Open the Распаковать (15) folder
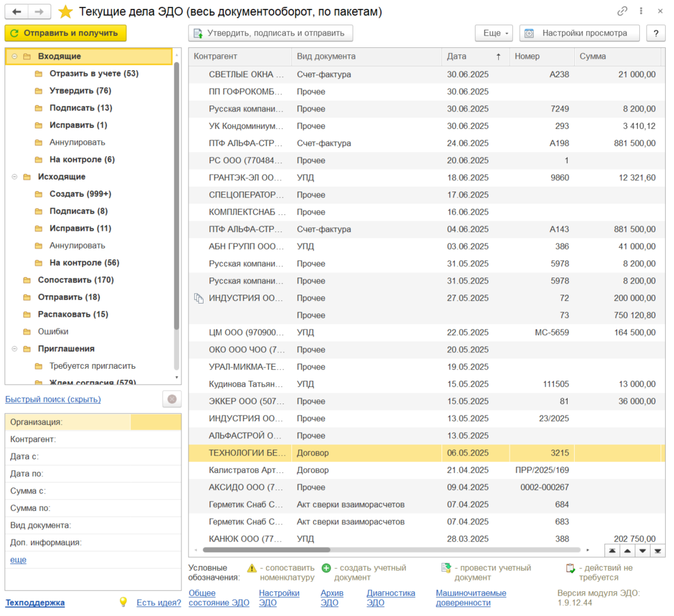The height and width of the screenshot is (616, 674). tap(73, 314)
